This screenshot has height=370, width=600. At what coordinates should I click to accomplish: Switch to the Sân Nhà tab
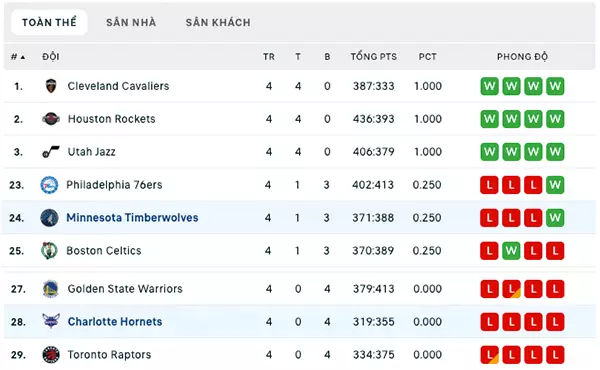(131, 23)
